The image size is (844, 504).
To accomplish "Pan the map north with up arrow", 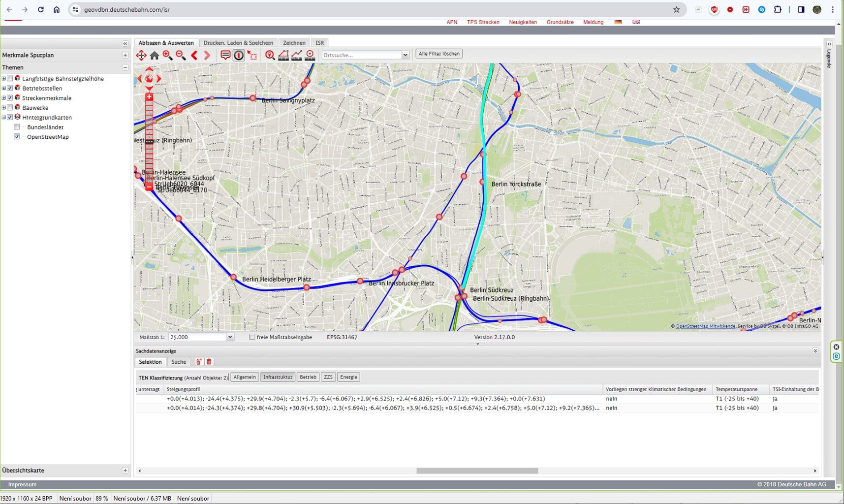I will click(149, 69).
